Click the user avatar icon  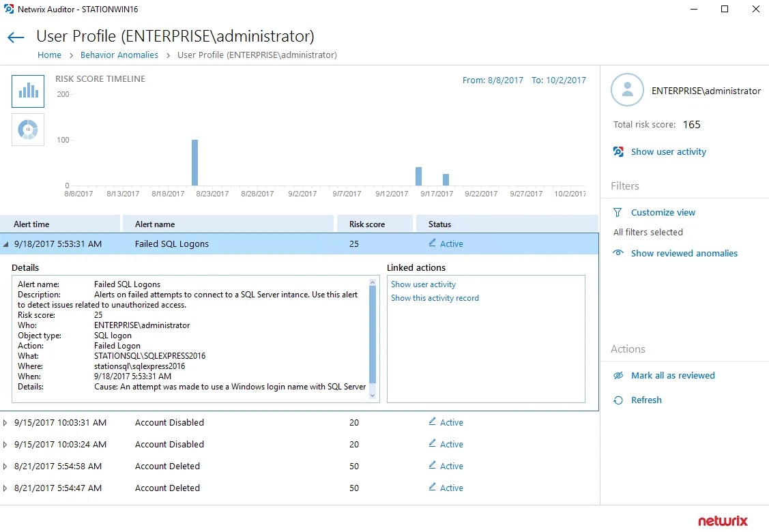[627, 90]
